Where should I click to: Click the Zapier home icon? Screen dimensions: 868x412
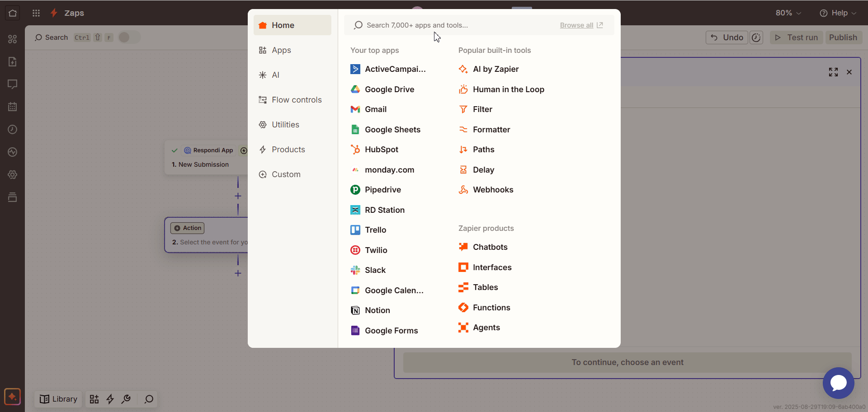click(x=13, y=13)
